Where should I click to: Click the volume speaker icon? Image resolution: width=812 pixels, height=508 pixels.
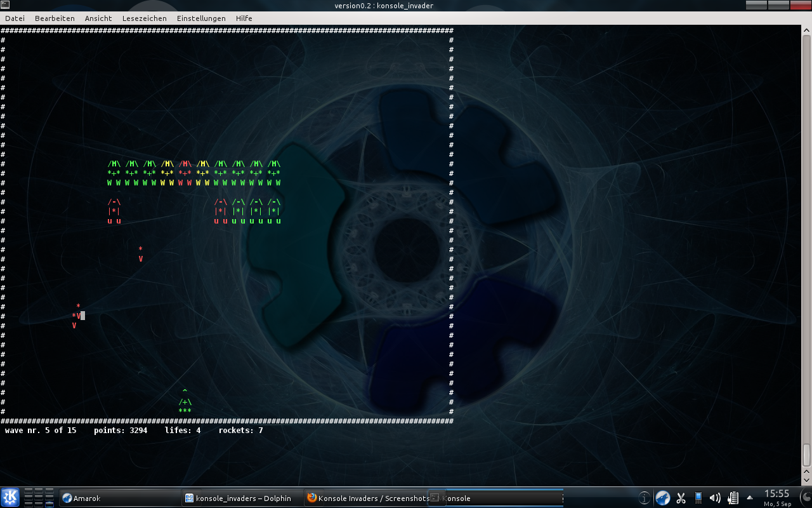click(715, 498)
